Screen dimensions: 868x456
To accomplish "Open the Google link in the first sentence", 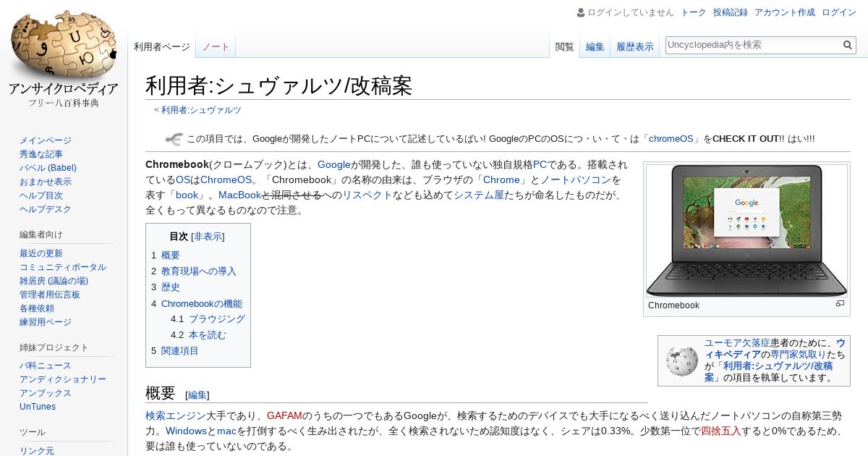I will pos(334,164).
